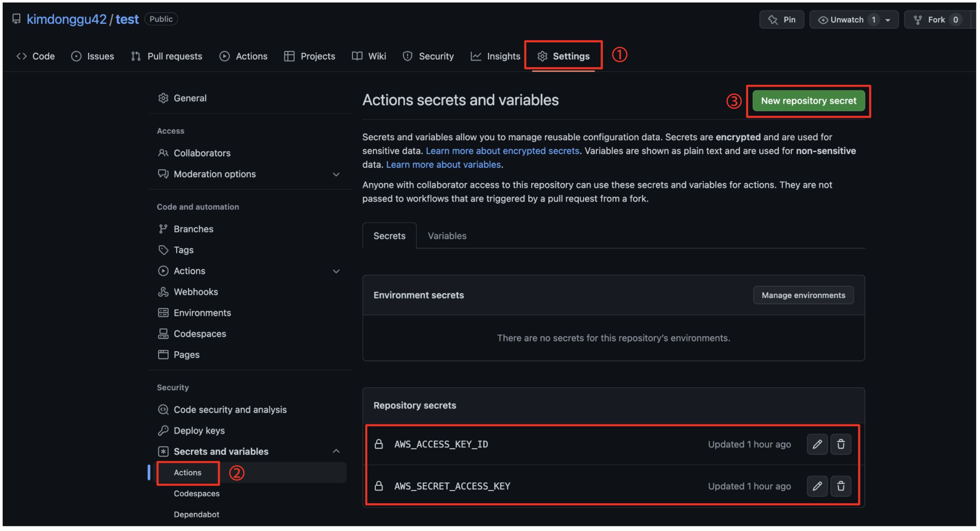Delete the AWS_SECRET_ACCESS_KEY secret with trash icon
This screenshot has height=531, width=980.
coord(841,487)
